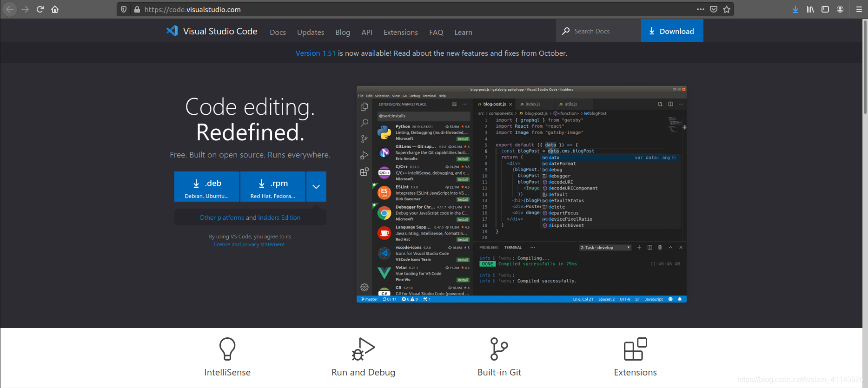Follow the Insiders Edition link
This screenshot has height=388, width=868.
point(279,217)
